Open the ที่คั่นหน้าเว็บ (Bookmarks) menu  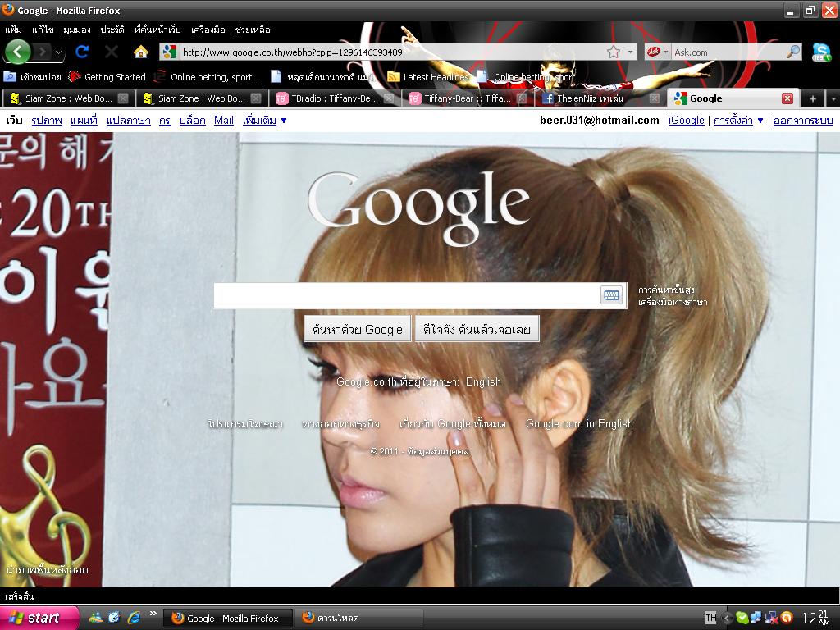157,30
